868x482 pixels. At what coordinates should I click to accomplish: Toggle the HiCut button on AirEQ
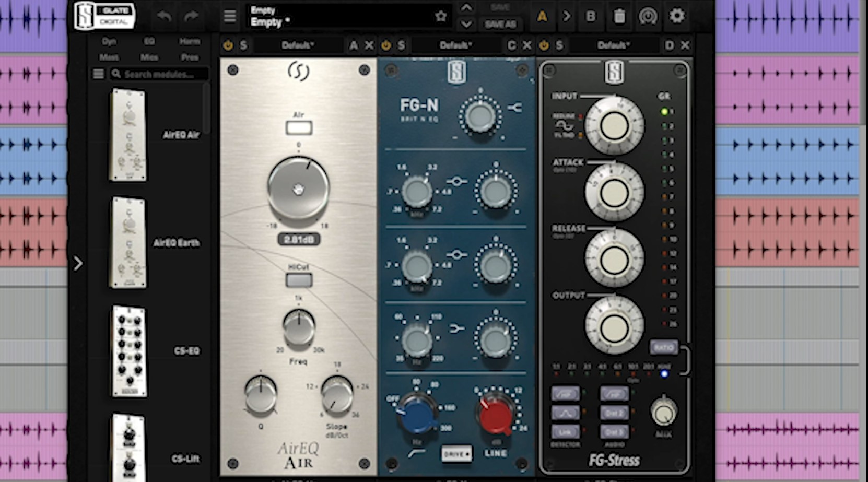click(x=299, y=280)
